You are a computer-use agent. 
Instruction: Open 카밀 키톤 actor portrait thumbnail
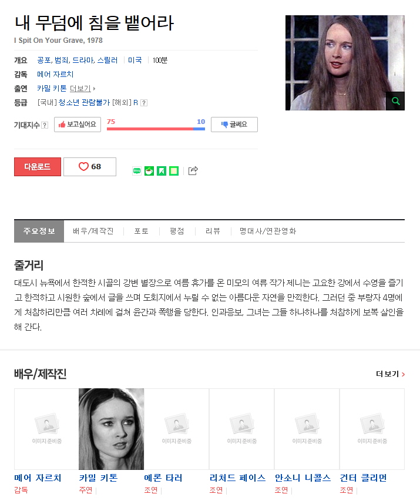coord(111,429)
